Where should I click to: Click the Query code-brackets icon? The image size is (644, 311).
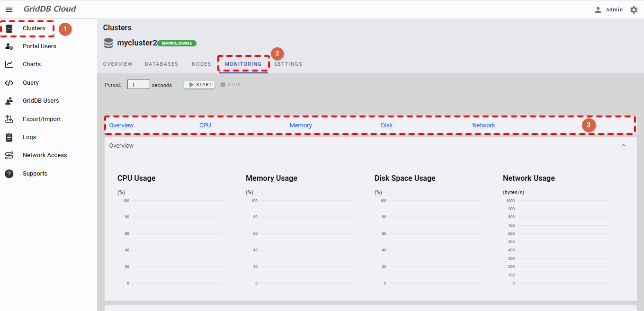(x=9, y=83)
